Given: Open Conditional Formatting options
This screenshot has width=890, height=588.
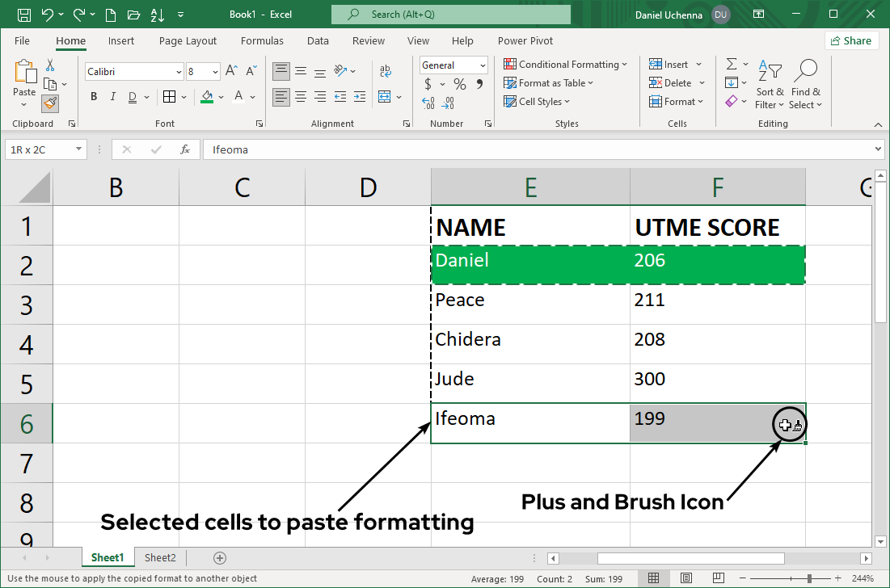Looking at the screenshot, I should click(566, 64).
